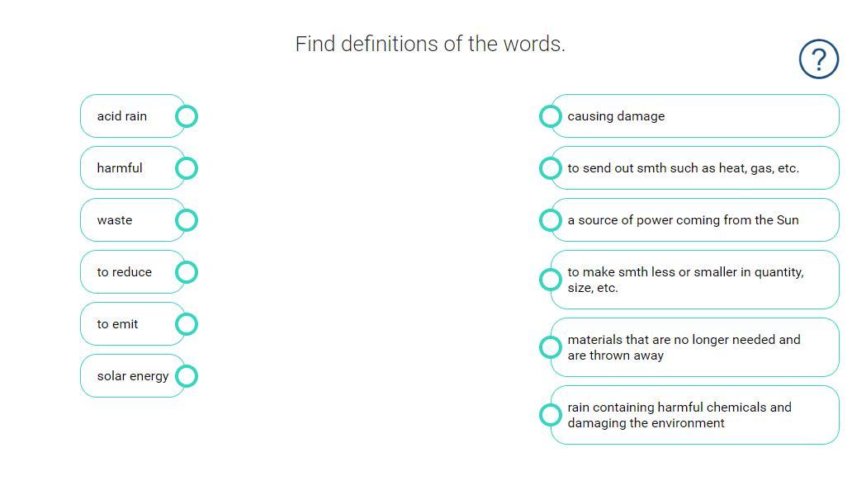Select connector for 'to make smth less' definition
The height and width of the screenshot is (504, 852).
point(550,280)
